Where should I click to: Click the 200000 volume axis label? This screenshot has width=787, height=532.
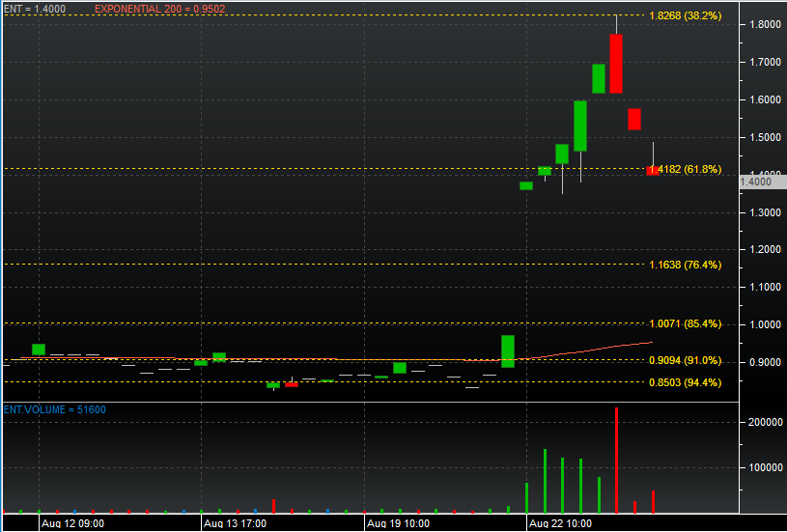pos(765,423)
